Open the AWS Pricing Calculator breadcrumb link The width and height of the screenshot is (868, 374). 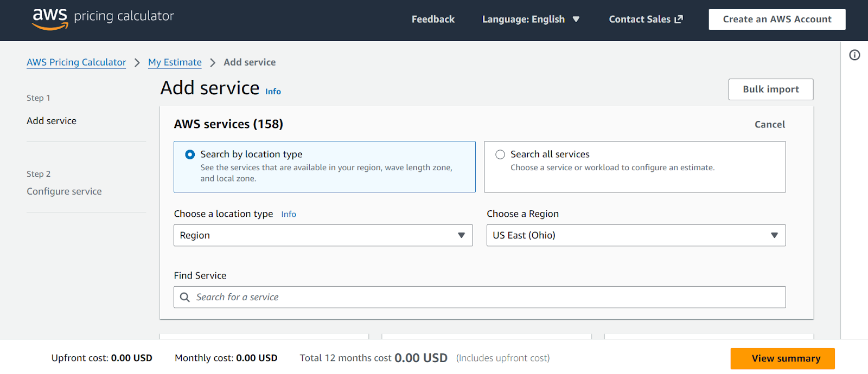coord(76,62)
